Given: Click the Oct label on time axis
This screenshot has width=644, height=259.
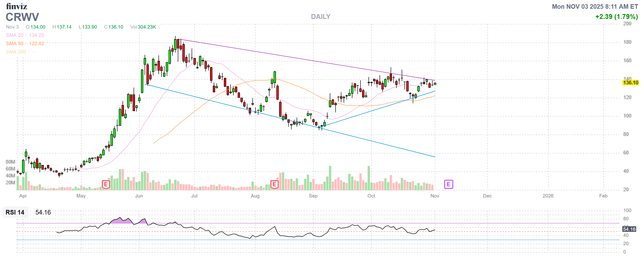Looking at the screenshot, I should click(371, 196).
